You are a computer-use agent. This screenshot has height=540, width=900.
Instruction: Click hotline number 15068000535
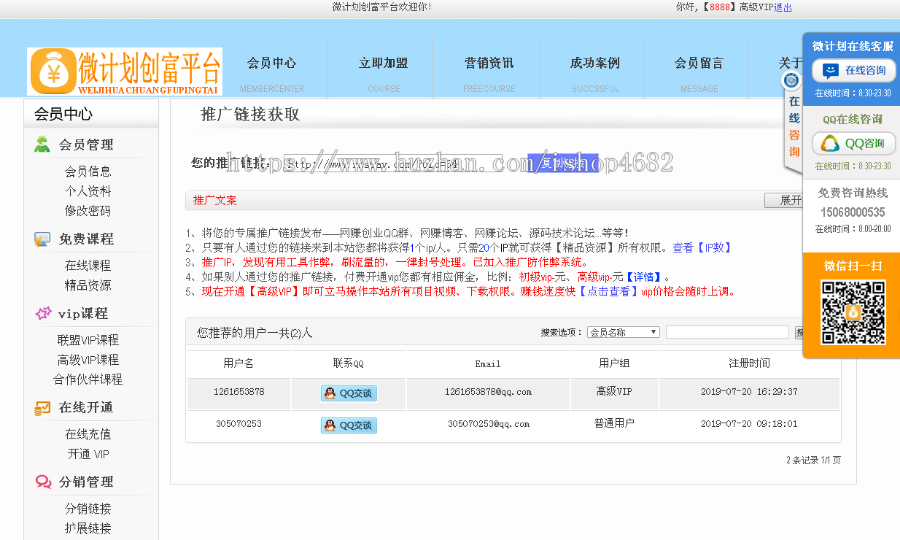853,212
